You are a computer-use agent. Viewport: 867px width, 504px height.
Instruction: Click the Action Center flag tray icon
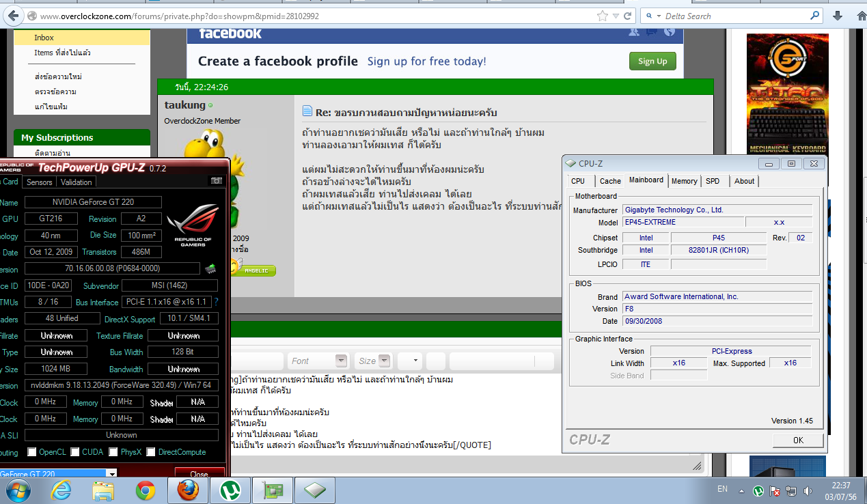(x=775, y=490)
